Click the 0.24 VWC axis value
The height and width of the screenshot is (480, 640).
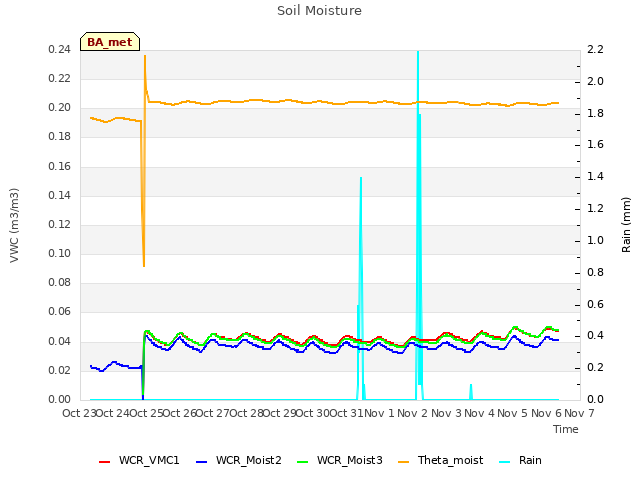pyautogui.click(x=60, y=50)
